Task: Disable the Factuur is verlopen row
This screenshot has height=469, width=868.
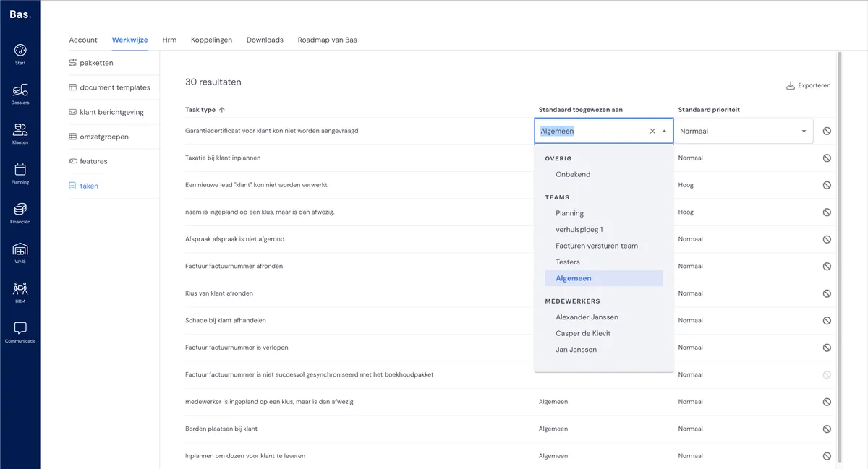Action: click(827, 348)
